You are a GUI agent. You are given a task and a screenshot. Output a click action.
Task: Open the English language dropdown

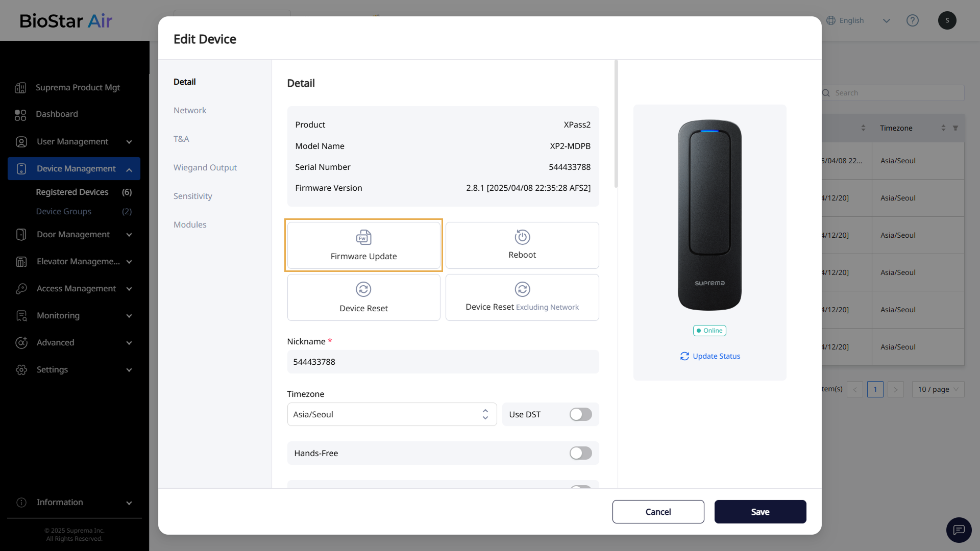(x=859, y=20)
